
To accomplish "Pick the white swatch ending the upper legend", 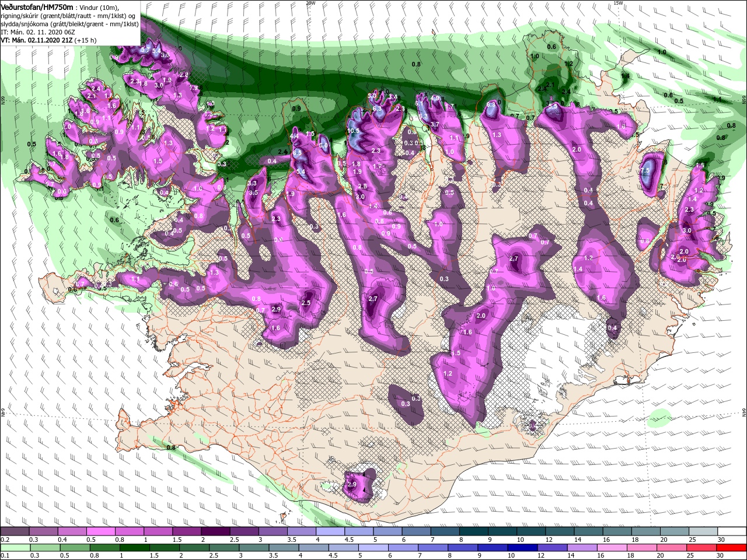I will (x=732, y=531).
